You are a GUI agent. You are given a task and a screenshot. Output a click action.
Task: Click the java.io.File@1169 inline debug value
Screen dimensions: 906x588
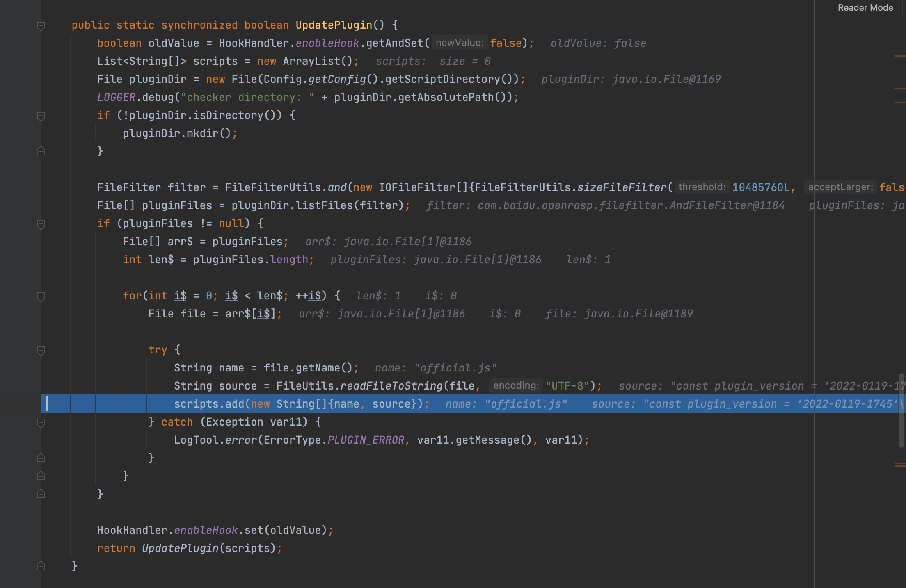(666, 79)
